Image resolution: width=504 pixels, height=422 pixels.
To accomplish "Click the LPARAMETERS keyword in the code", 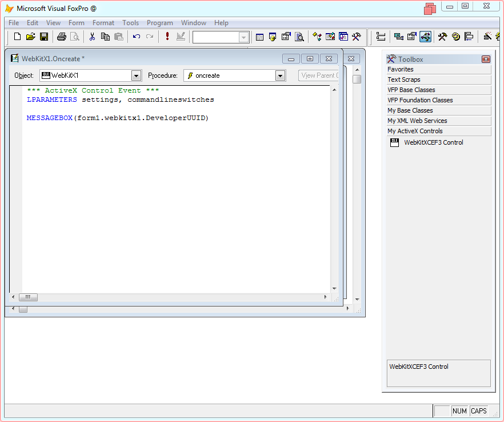I will pos(52,99).
